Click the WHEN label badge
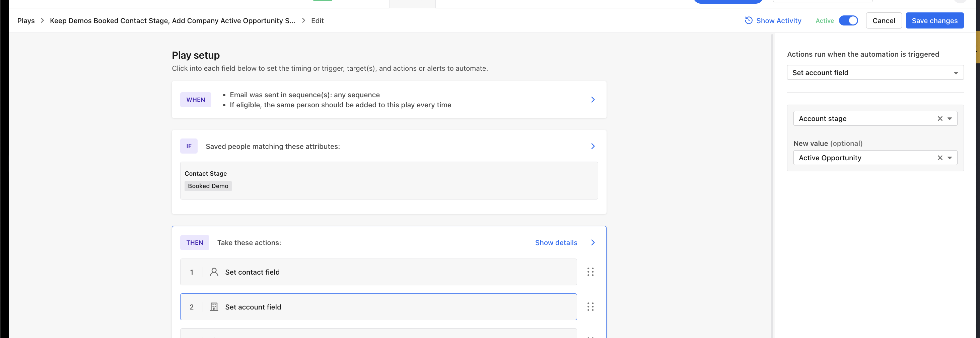The width and height of the screenshot is (980, 338). (196, 100)
